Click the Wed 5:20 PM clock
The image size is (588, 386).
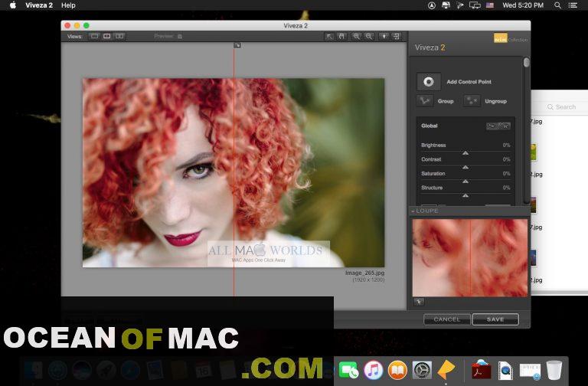coord(523,5)
